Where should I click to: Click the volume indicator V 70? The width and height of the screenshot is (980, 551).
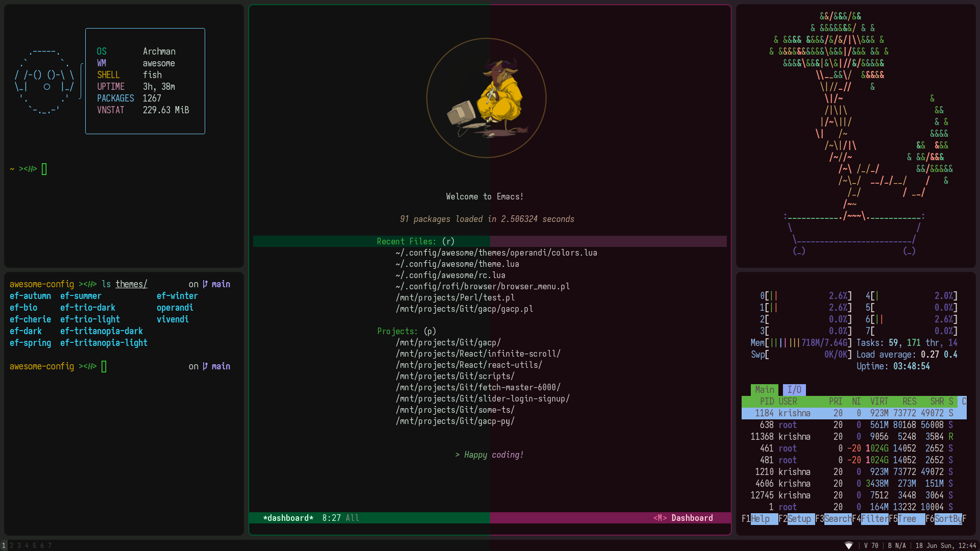(x=871, y=545)
